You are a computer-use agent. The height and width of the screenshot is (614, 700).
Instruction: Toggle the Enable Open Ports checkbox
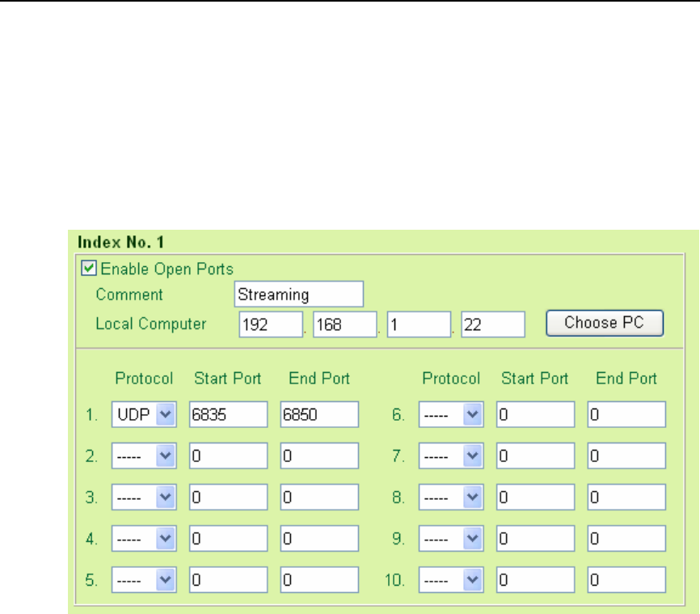[x=88, y=268]
